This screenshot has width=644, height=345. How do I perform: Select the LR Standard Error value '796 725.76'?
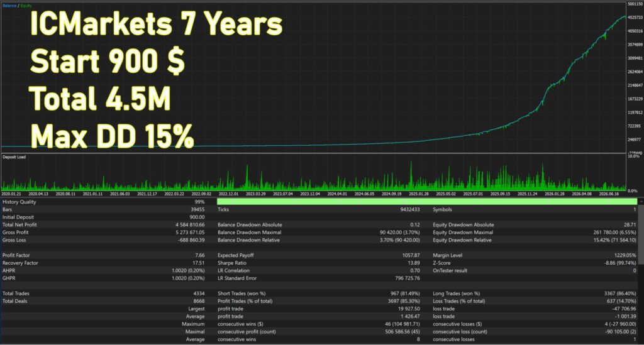(408, 278)
